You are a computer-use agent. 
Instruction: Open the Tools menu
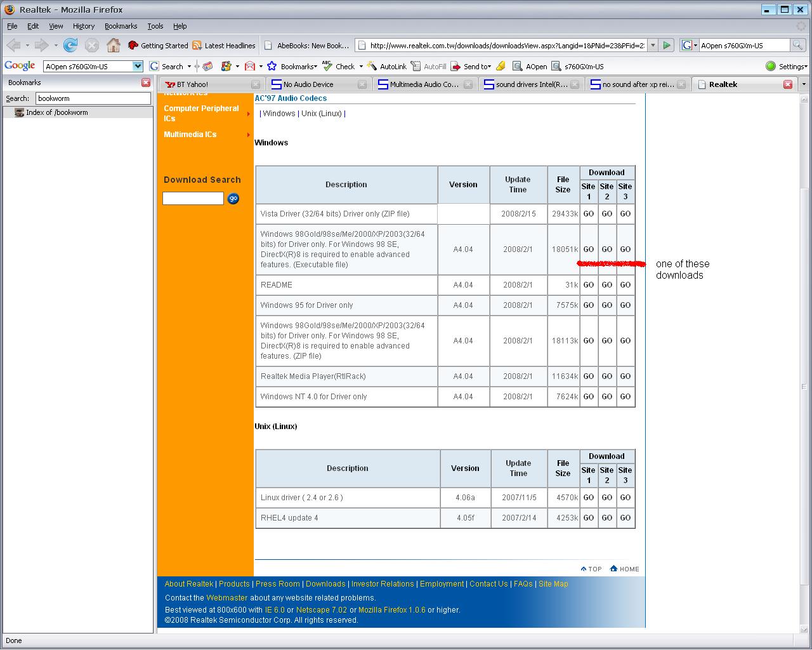(155, 26)
